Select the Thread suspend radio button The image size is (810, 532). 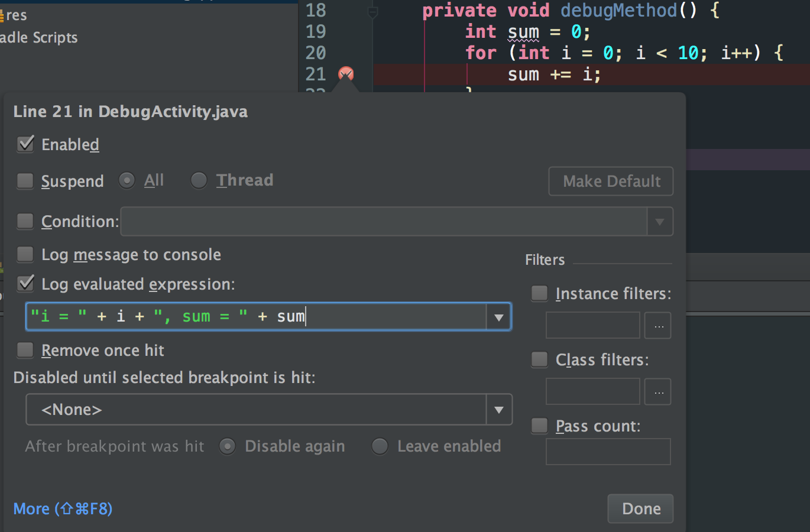[199, 180]
